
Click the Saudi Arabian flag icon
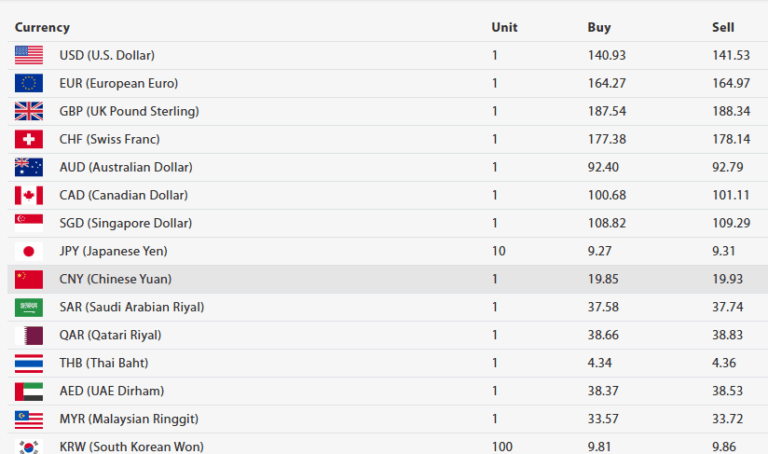coord(29,307)
